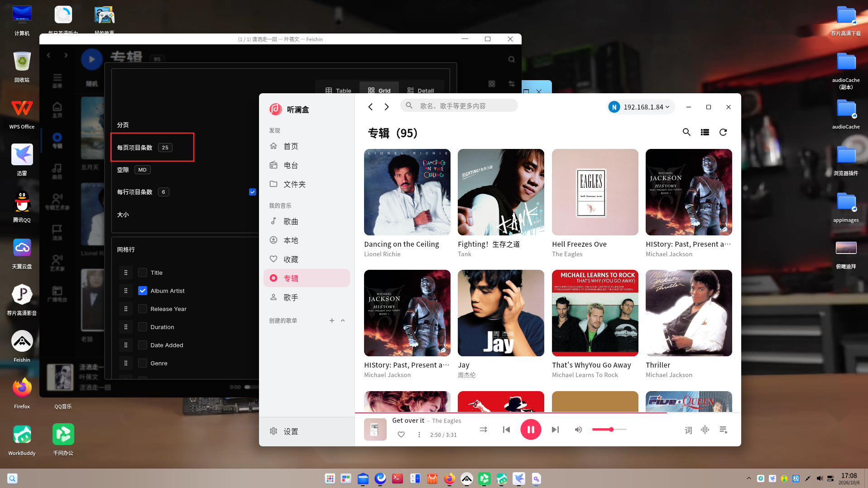Check the Title checkbox in Feishin
Viewport: 868px width, 488px height.
(143, 273)
